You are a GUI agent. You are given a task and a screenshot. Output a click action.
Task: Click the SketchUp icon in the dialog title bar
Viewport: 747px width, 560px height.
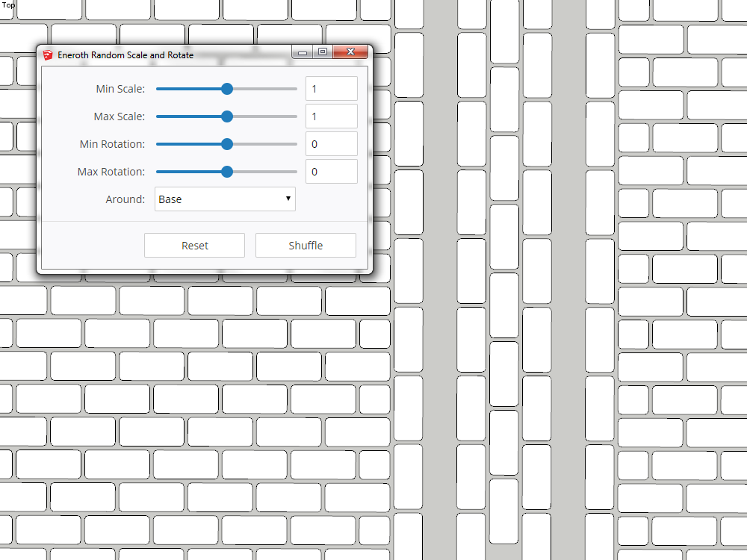coord(48,55)
